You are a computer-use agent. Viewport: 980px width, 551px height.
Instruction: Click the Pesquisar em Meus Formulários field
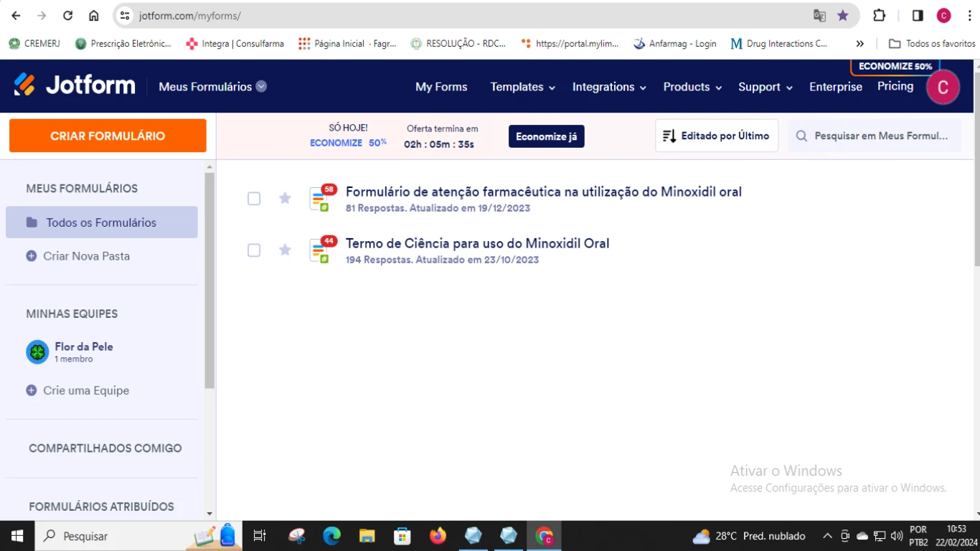point(882,136)
